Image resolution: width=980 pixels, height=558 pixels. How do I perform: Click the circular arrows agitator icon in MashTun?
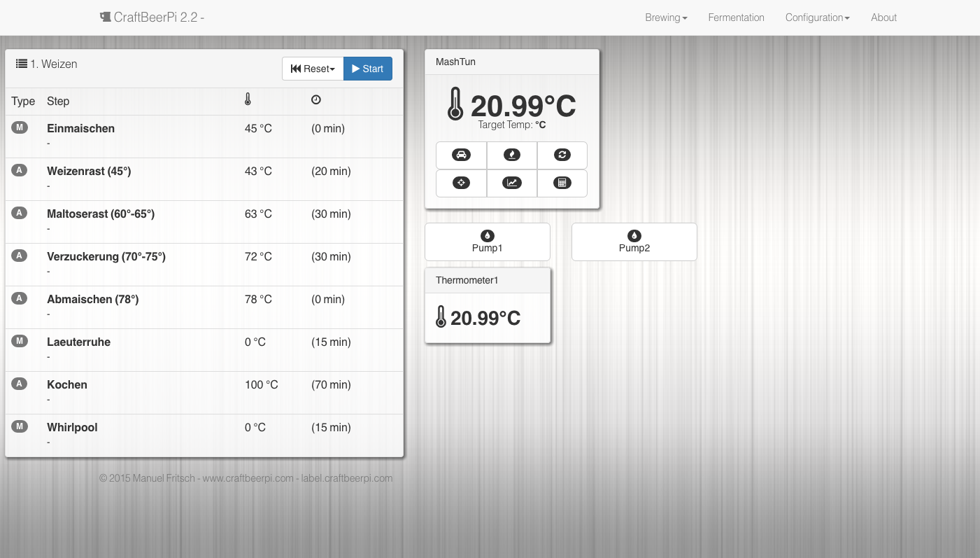click(x=562, y=155)
